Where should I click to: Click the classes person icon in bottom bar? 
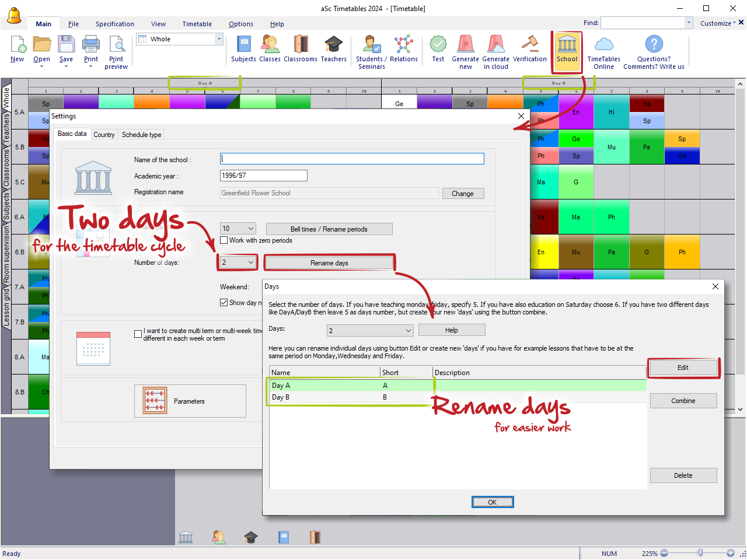click(x=219, y=537)
